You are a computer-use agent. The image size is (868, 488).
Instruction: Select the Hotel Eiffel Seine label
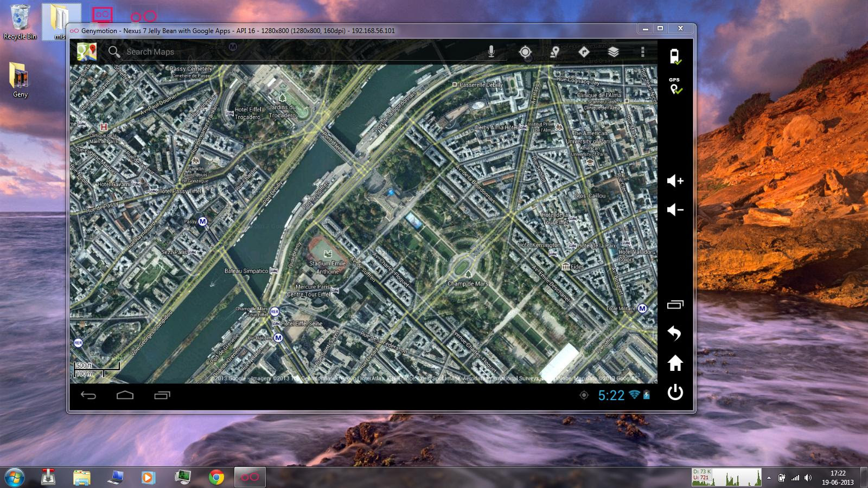pyautogui.click(x=302, y=324)
